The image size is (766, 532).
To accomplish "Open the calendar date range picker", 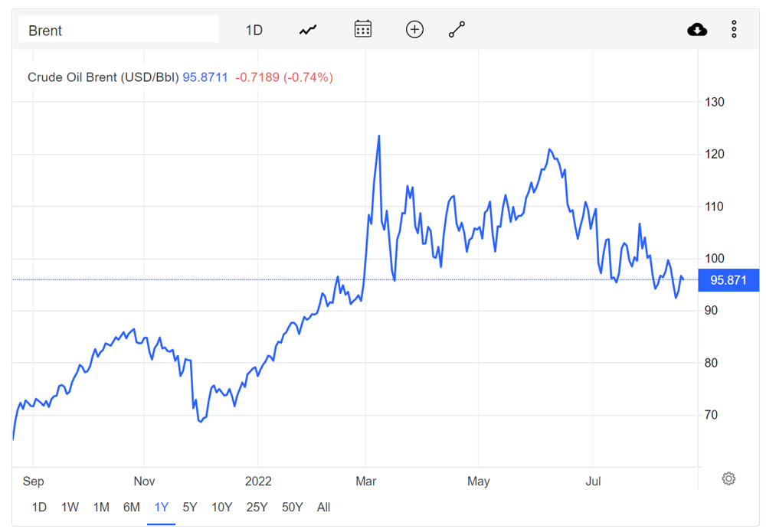I will (362, 29).
